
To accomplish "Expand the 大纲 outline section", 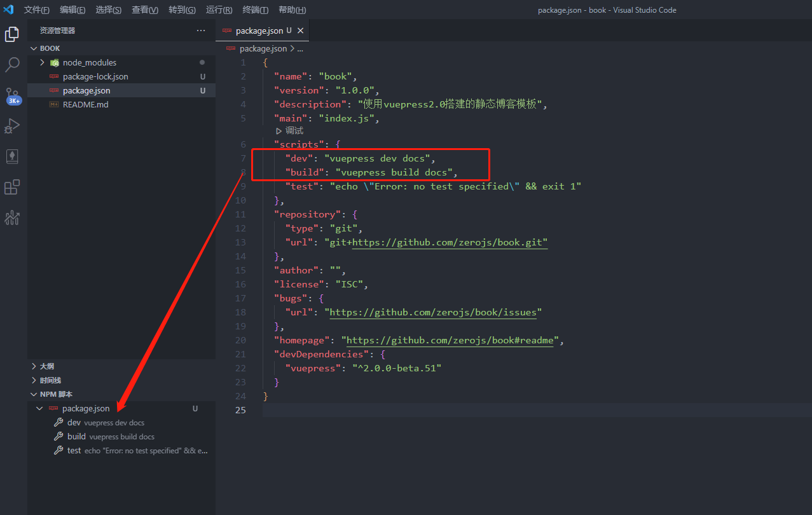I will 34,366.
